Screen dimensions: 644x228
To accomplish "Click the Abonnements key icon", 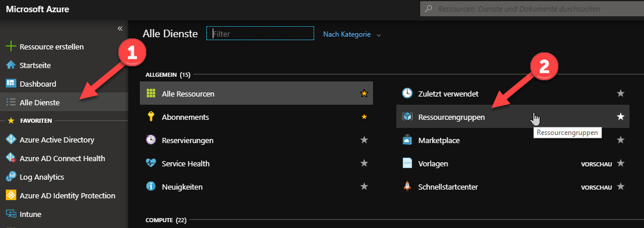I will 150,117.
